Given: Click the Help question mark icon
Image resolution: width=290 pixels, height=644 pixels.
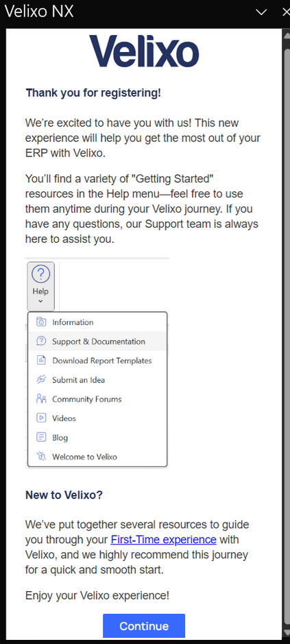Looking at the screenshot, I should point(40,274).
